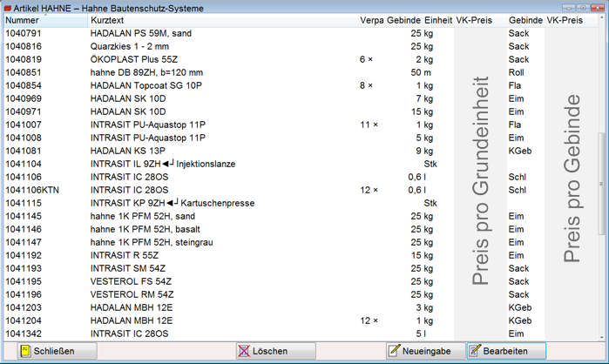Select article number 1041106
This screenshot has width=609, height=364.
pyautogui.click(x=301, y=177)
